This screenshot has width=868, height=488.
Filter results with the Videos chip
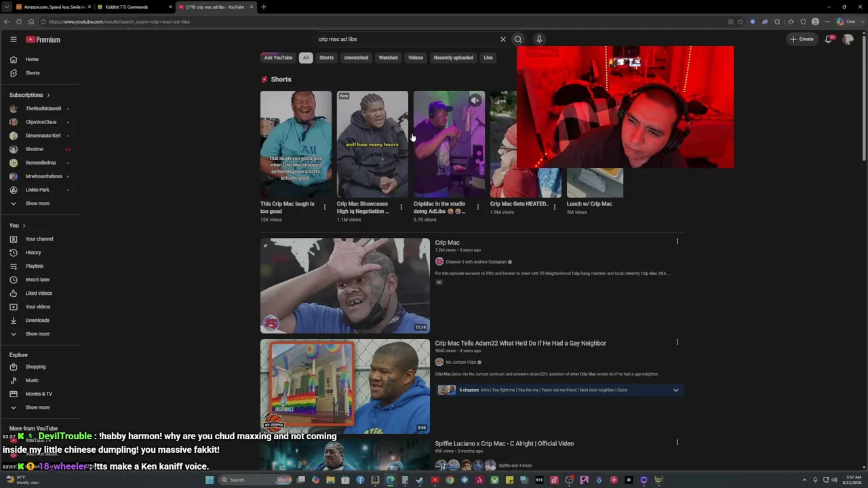[x=416, y=58]
